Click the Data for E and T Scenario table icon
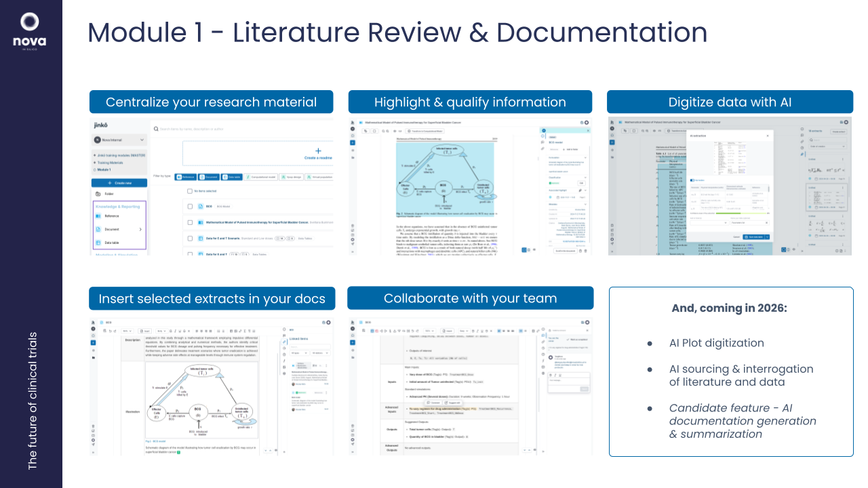 coord(201,238)
